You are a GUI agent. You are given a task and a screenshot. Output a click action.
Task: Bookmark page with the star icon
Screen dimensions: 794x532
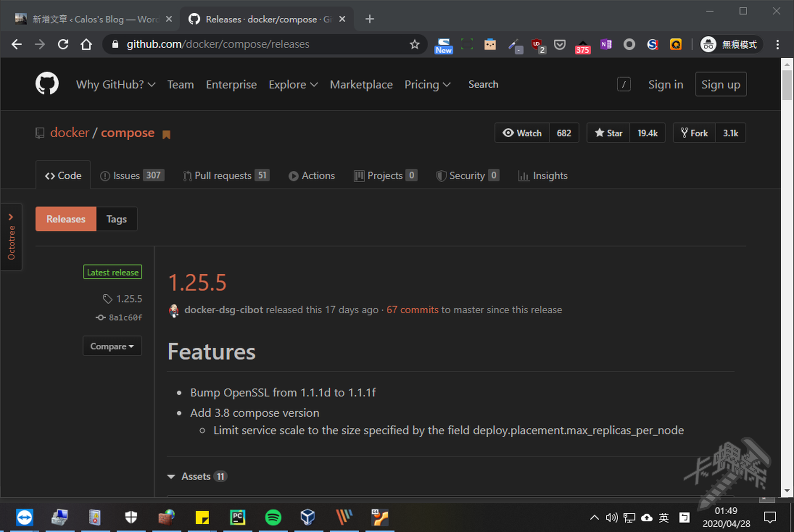coord(414,44)
